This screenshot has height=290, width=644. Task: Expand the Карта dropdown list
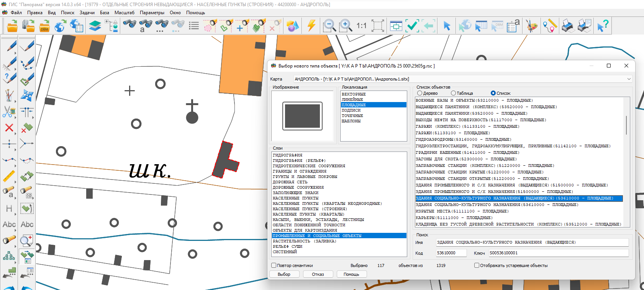pos(629,79)
